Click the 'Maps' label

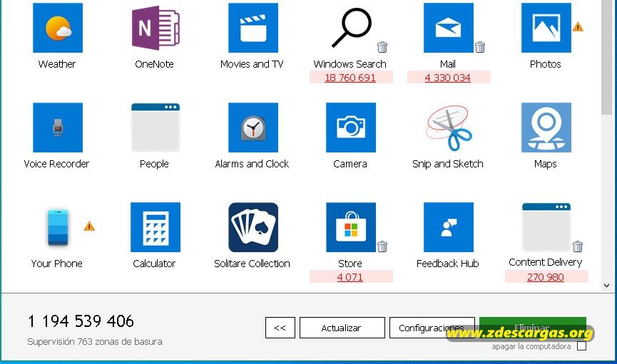click(546, 164)
